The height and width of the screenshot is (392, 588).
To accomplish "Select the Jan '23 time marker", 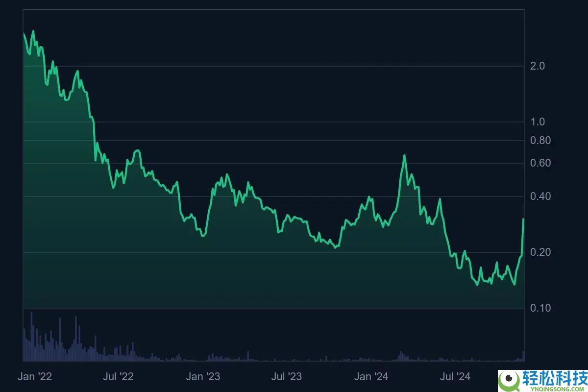I will [x=203, y=377].
